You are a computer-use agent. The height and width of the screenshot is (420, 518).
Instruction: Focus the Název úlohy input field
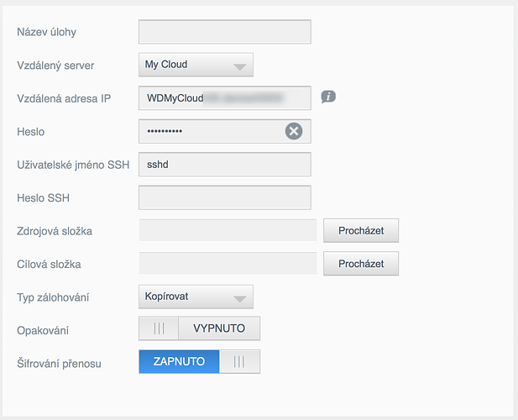pos(224,32)
